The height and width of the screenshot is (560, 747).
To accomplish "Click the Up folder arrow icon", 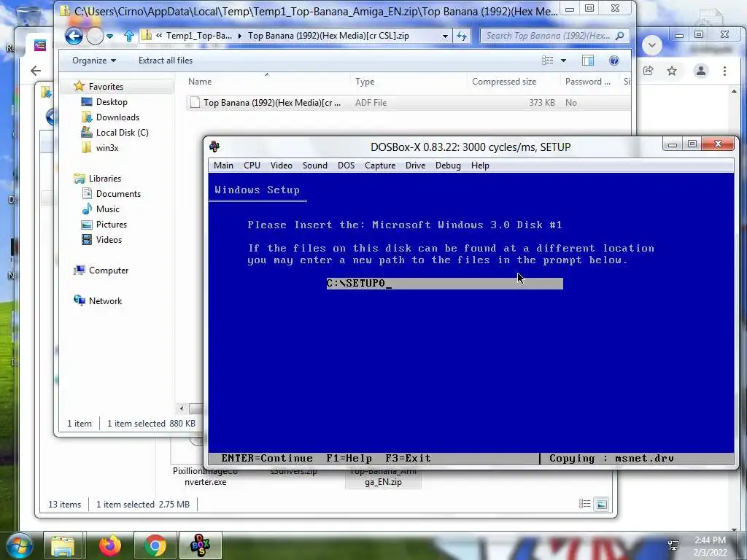I will 128,36.
